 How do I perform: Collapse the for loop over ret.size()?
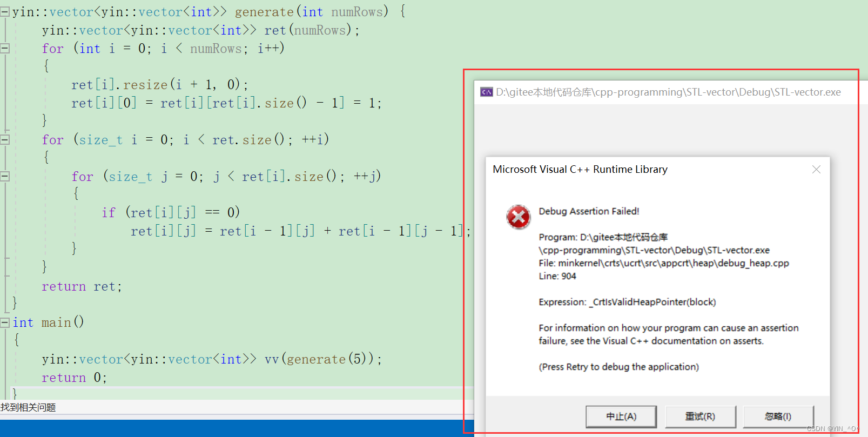[5, 139]
